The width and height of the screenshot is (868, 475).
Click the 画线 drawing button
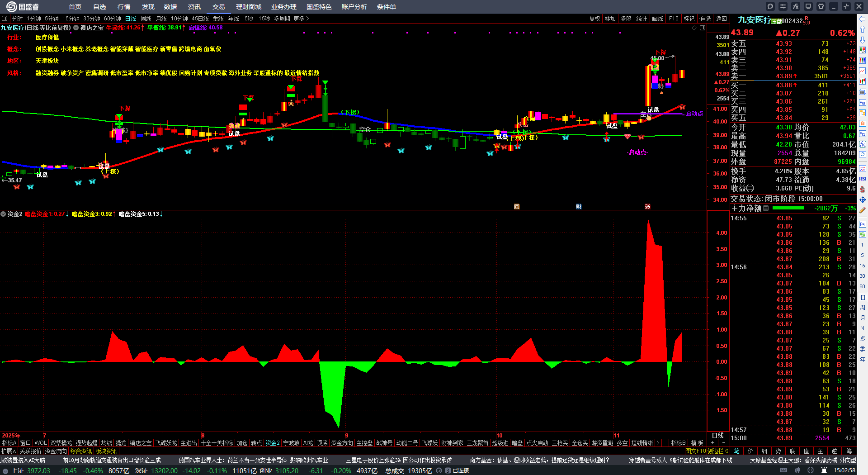pyautogui.click(x=658, y=19)
